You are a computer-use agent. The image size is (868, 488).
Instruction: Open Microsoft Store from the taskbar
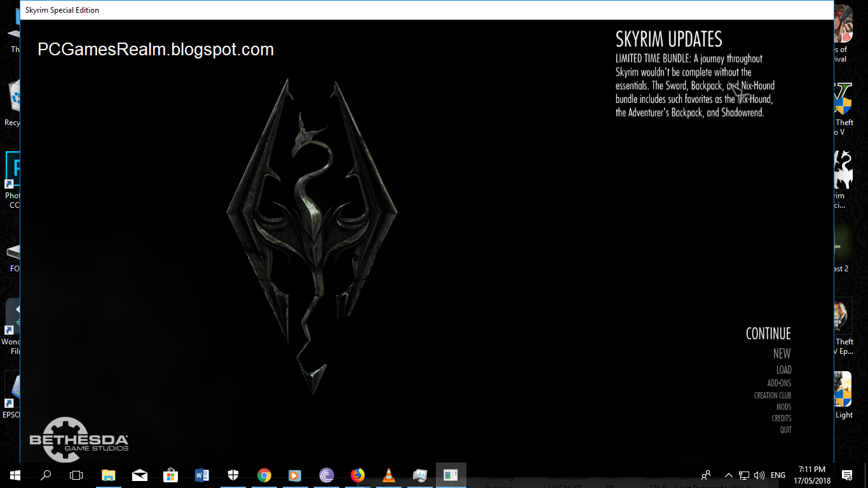[x=171, y=475]
